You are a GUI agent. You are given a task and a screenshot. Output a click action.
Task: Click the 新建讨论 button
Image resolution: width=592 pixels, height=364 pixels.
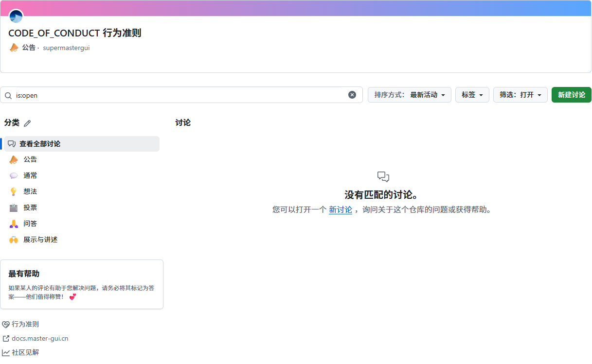pos(572,95)
